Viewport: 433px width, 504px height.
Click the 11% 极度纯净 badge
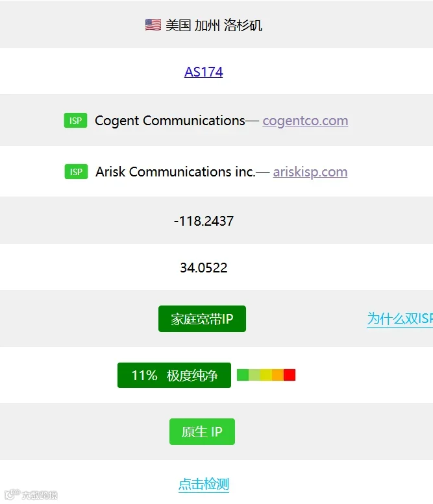click(x=175, y=375)
